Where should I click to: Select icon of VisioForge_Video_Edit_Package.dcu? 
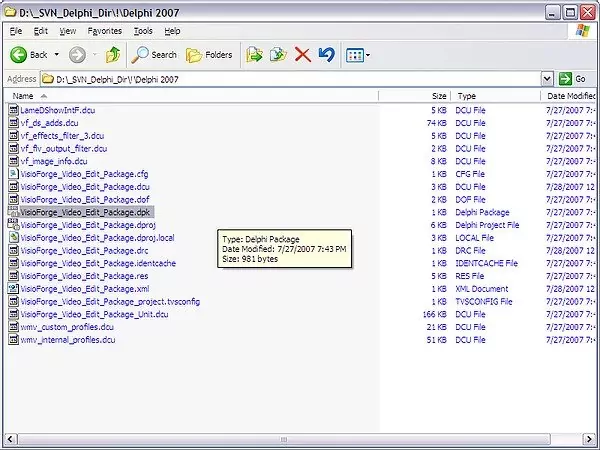[13, 187]
